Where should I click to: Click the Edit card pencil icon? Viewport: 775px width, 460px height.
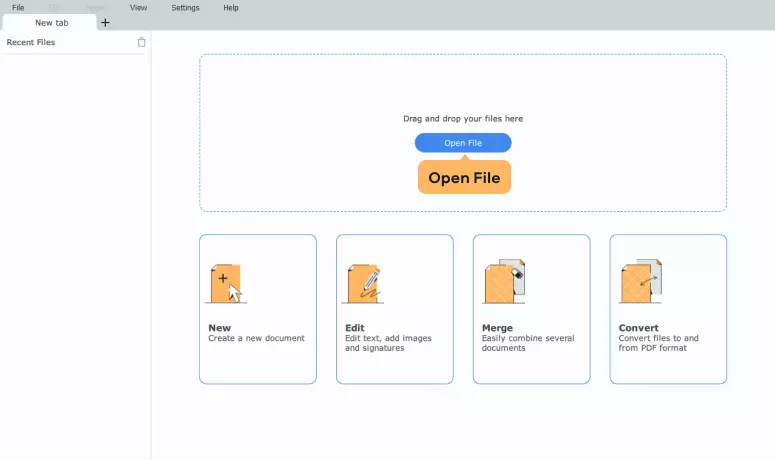[363, 283]
